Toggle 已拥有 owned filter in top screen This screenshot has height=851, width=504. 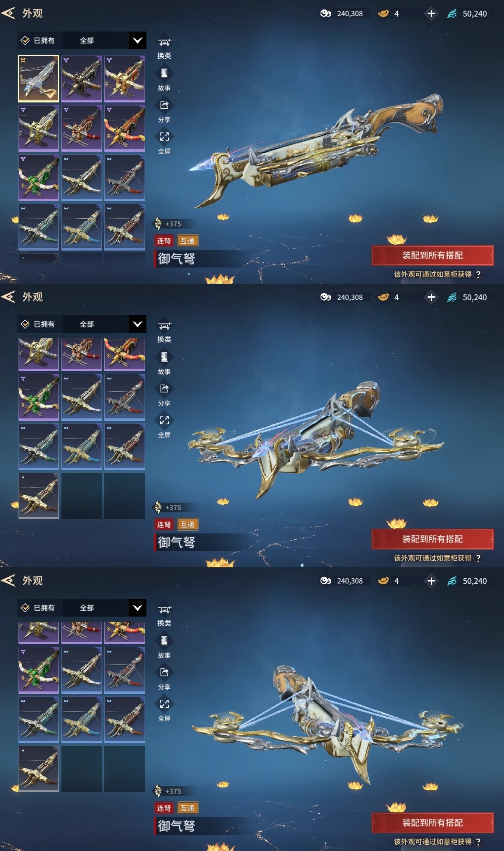click(x=38, y=41)
